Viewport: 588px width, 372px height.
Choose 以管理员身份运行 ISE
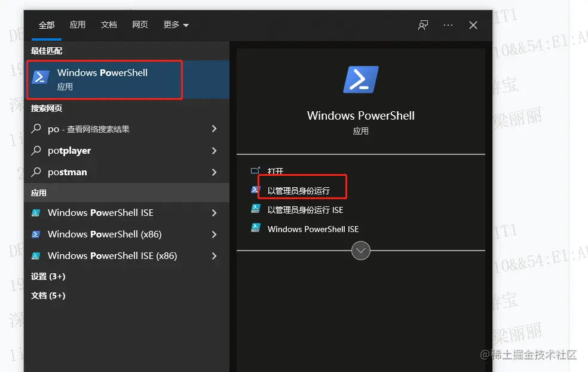[305, 210]
